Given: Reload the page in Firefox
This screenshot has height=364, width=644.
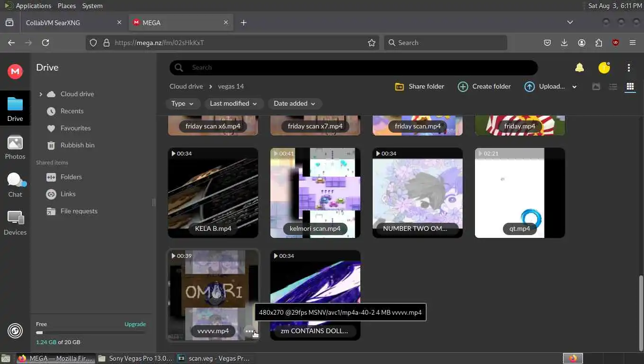Looking at the screenshot, I should pos(45,43).
